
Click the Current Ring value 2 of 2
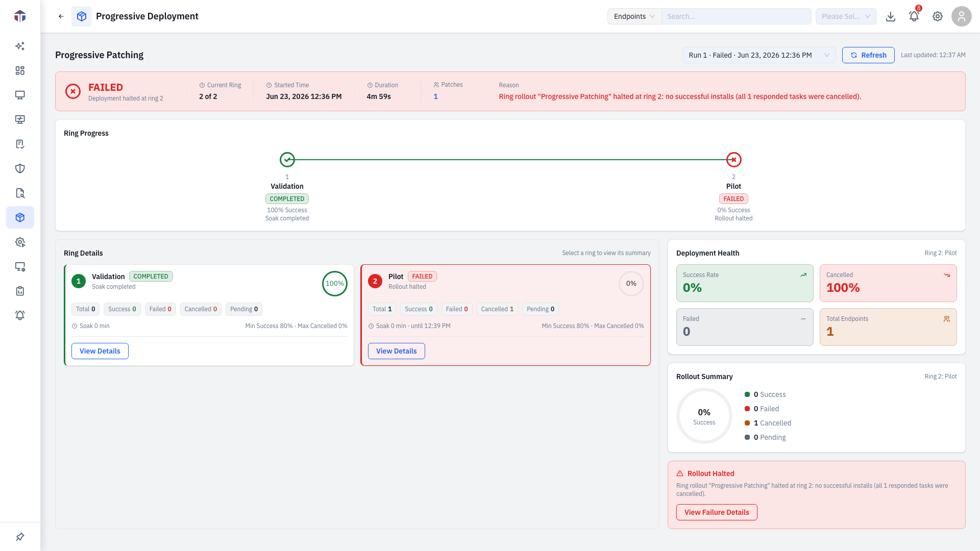coord(208,96)
